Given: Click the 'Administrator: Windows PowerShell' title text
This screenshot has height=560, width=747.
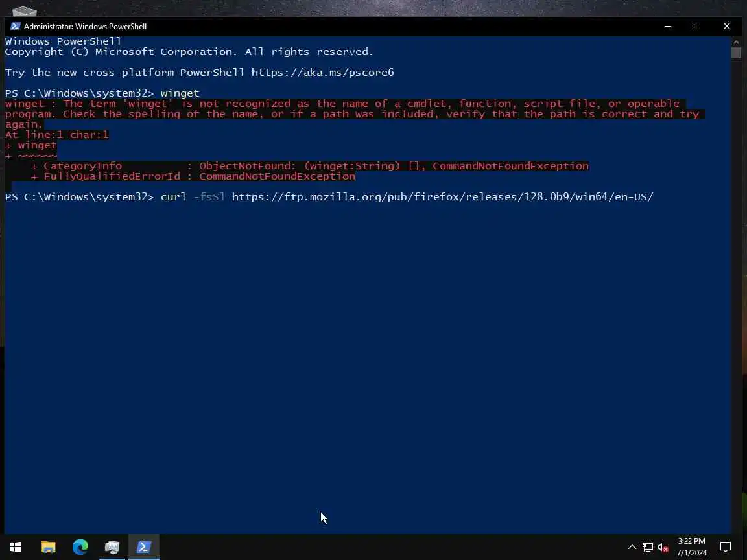Looking at the screenshot, I should coord(86,26).
